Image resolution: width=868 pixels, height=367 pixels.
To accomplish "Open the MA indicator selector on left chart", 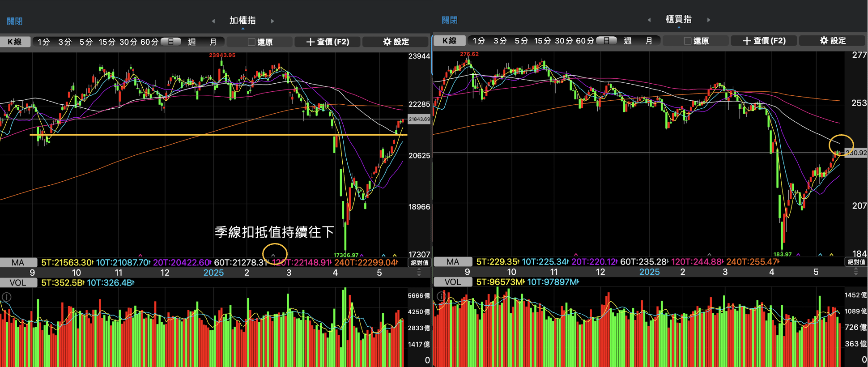I will (18, 263).
